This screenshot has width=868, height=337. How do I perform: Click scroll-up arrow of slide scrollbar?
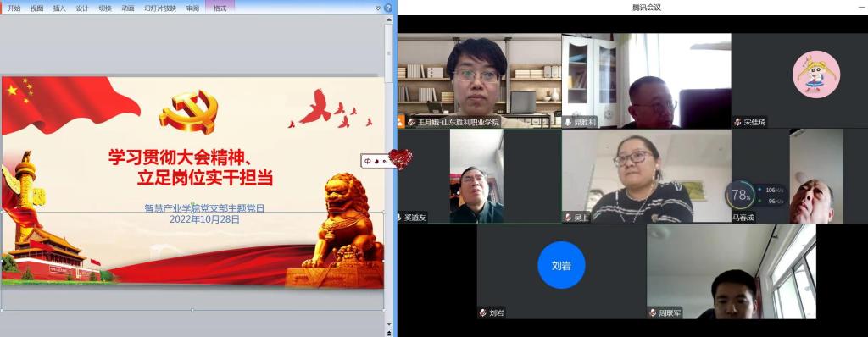point(389,20)
